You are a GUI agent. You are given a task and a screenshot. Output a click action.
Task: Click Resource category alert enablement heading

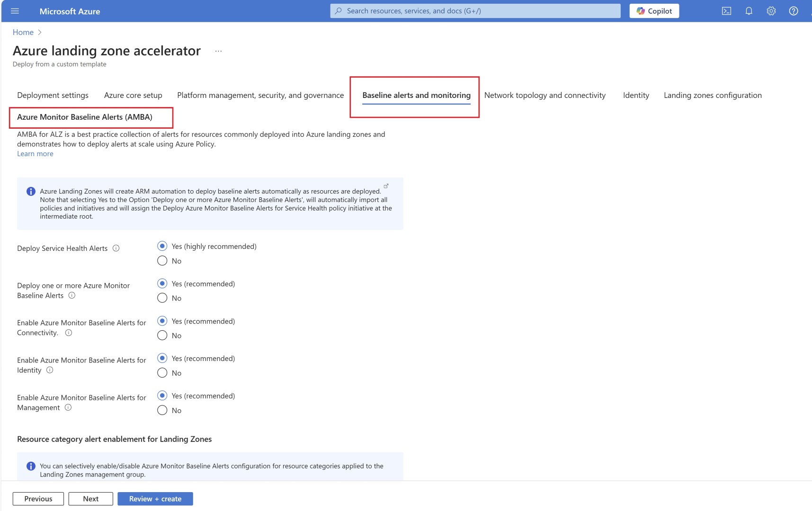click(x=115, y=439)
